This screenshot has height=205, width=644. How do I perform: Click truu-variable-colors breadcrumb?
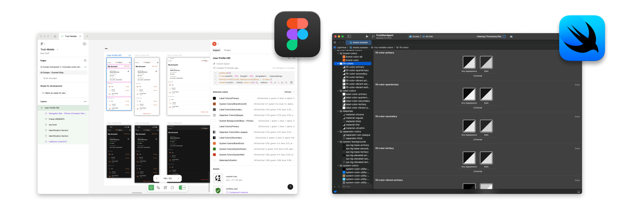tap(382, 47)
